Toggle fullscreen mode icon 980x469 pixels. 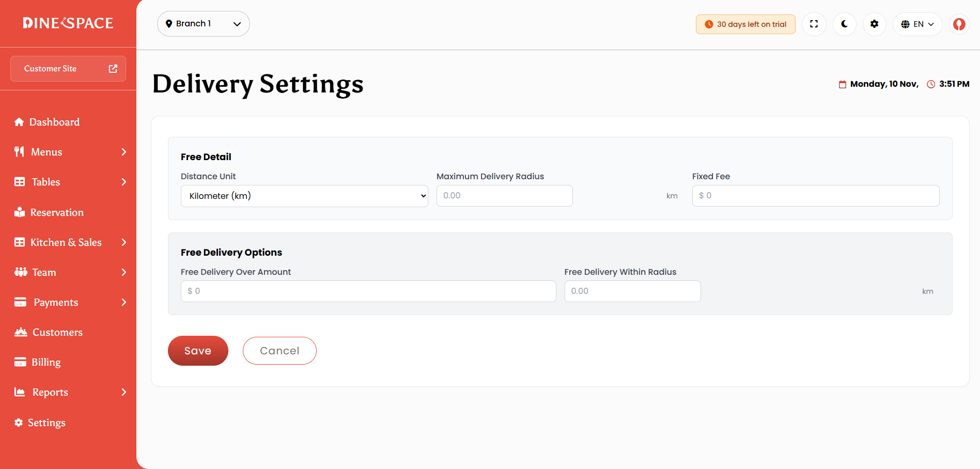[x=814, y=24]
